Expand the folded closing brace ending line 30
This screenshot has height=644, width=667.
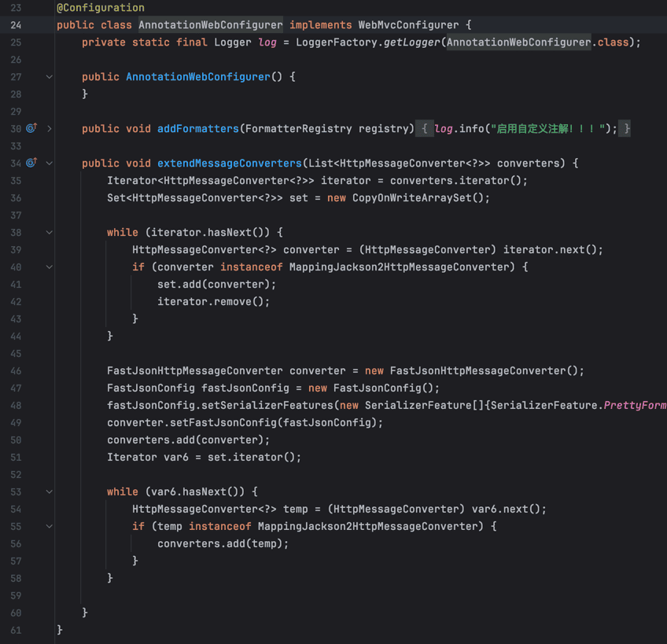[626, 128]
